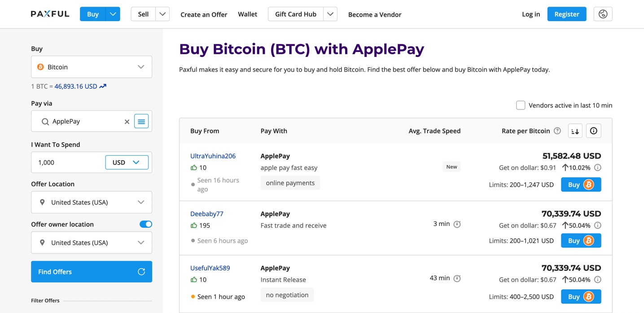Click info icon beside 10.02% markup
644x313 pixels.
point(598,168)
